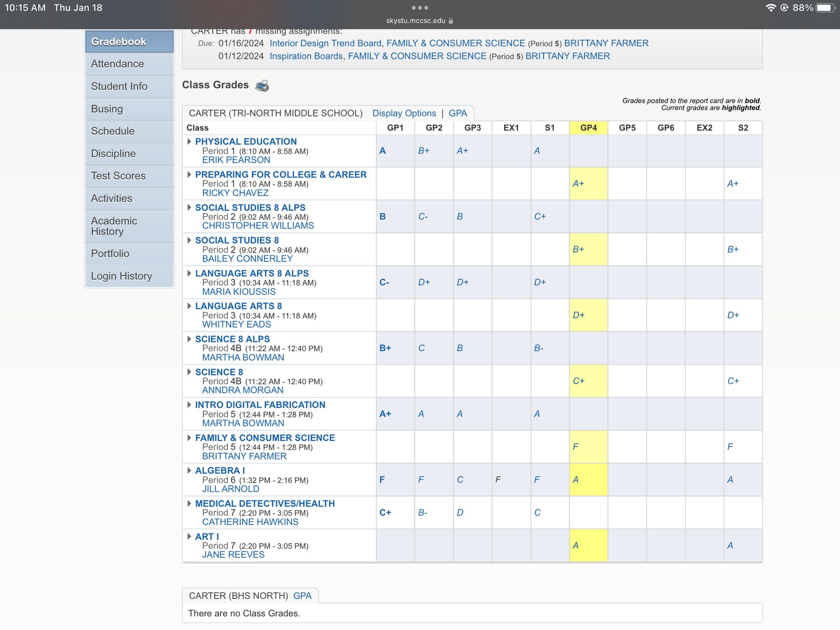Expand the SCIENCE 8 ALPS row
This screenshot has height=630, width=840.
189,339
